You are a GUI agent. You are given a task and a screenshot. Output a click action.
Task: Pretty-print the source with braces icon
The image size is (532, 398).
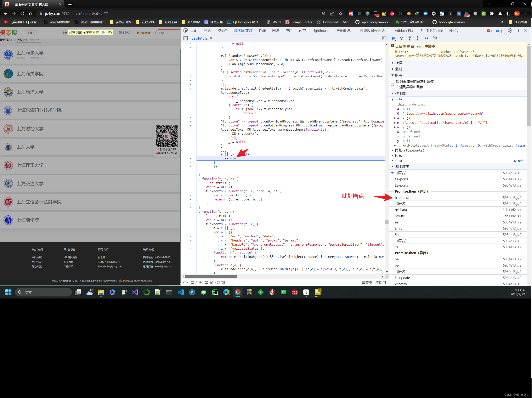[185, 283]
